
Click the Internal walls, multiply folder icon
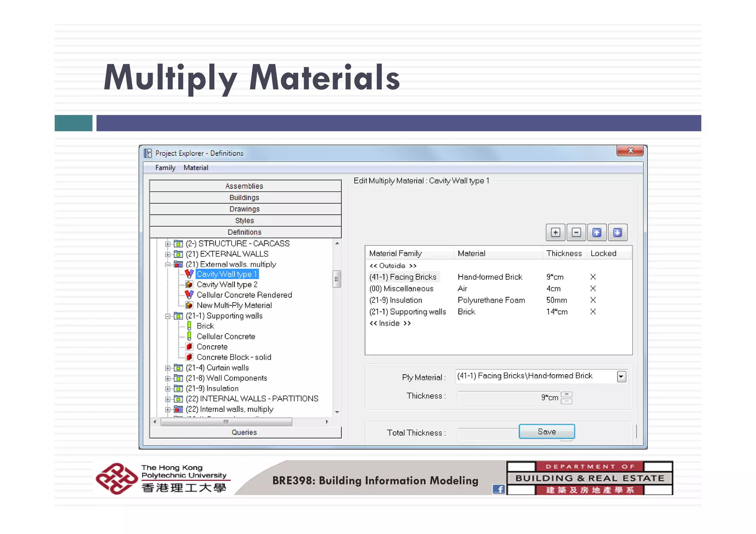click(178, 409)
